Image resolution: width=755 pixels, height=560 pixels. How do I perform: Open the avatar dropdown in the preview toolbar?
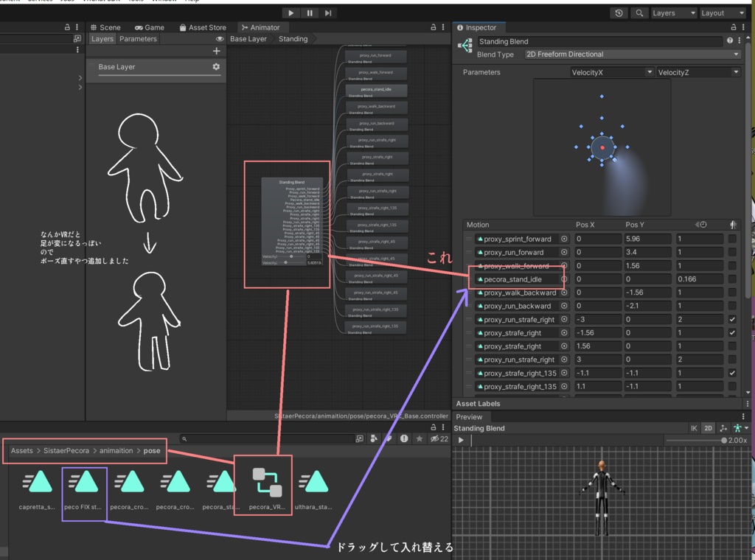740,428
